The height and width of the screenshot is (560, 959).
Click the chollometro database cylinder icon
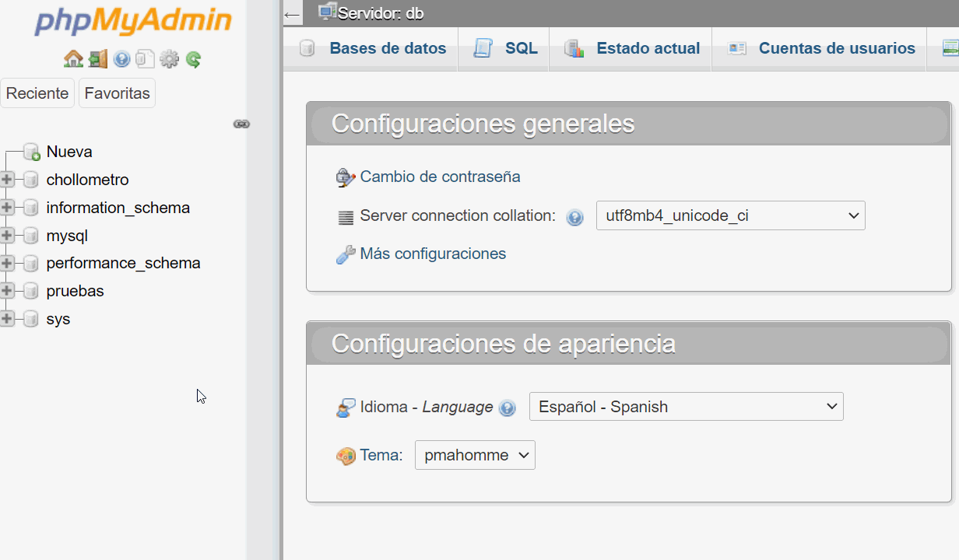tap(30, 180)
